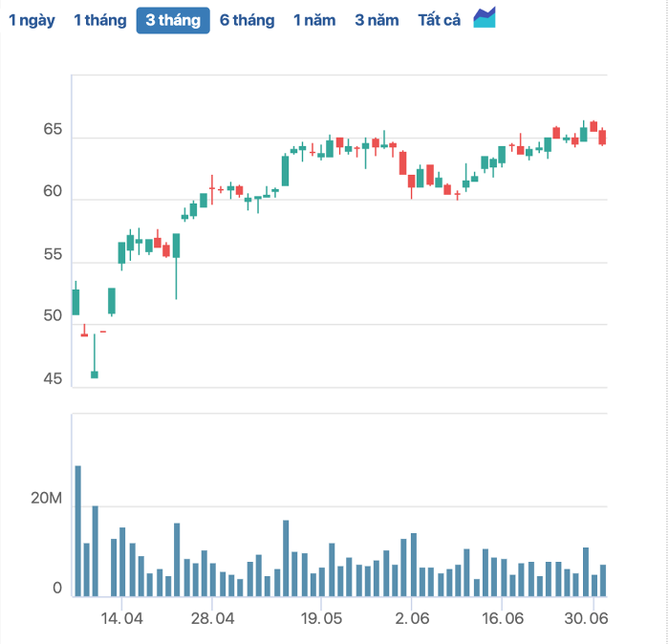Show 1 năm price history
This screenshot has height=644, width=669.
314,20
